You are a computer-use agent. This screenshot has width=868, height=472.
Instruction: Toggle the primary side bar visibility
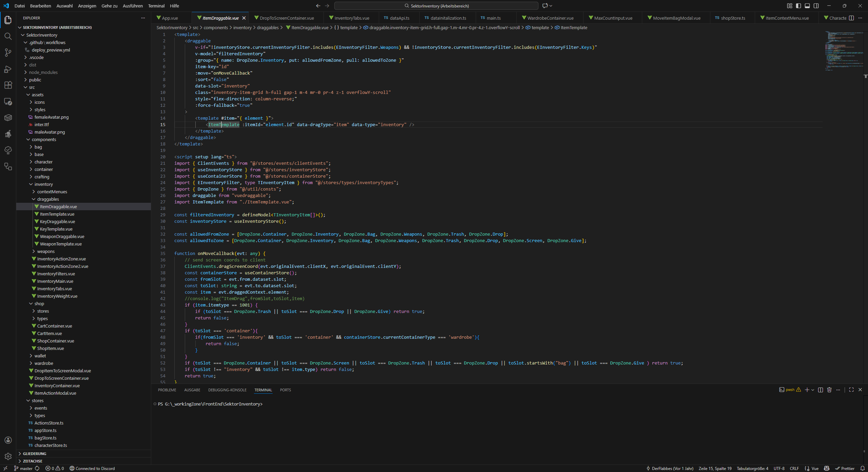tap(799, 6)
